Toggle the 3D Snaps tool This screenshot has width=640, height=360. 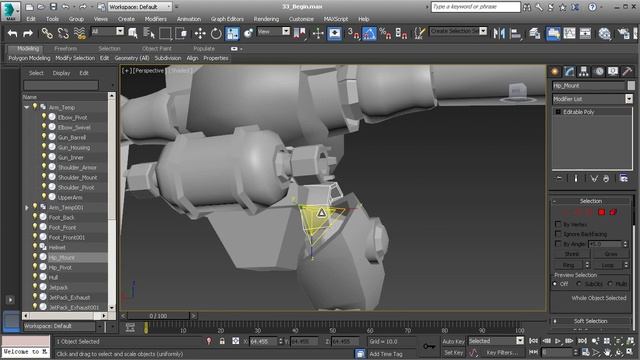[353, 33]
